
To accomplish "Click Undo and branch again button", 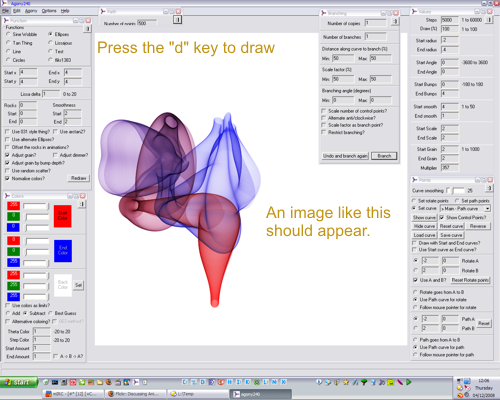I will click(345, 156).
